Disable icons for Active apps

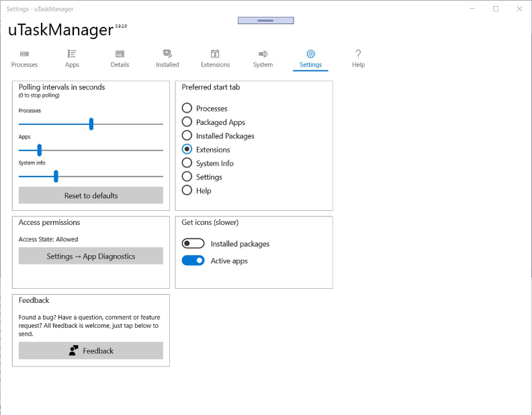[193, 261]
